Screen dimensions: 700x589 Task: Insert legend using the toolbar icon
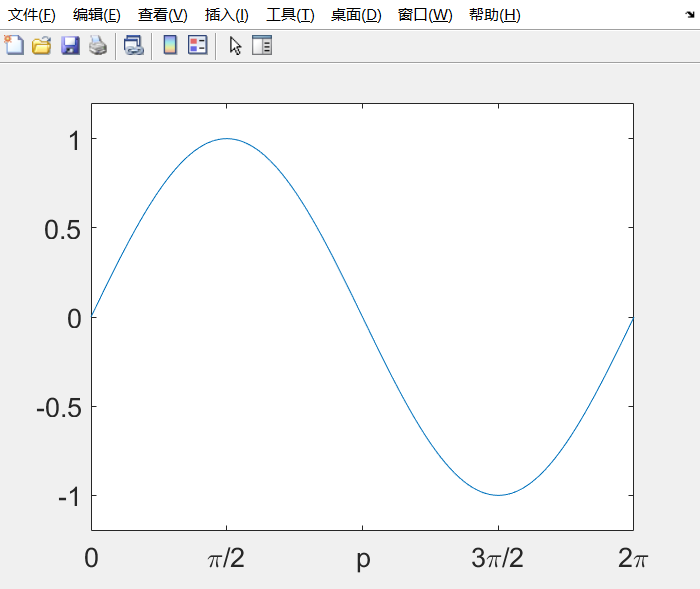tap(197, 45)
